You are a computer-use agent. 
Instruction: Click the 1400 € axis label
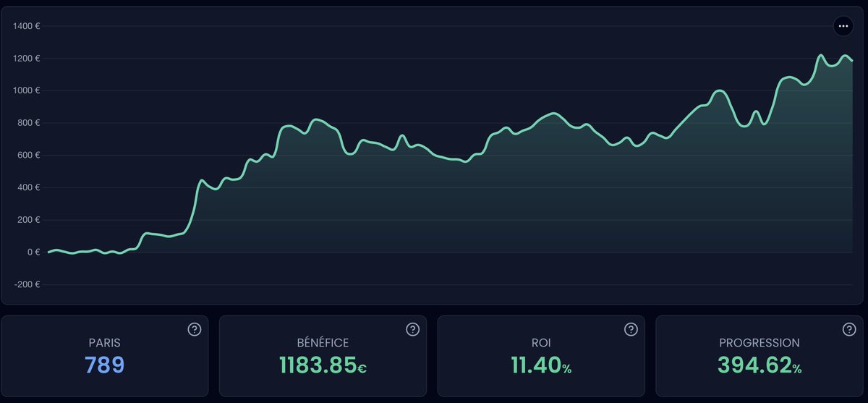26,26
